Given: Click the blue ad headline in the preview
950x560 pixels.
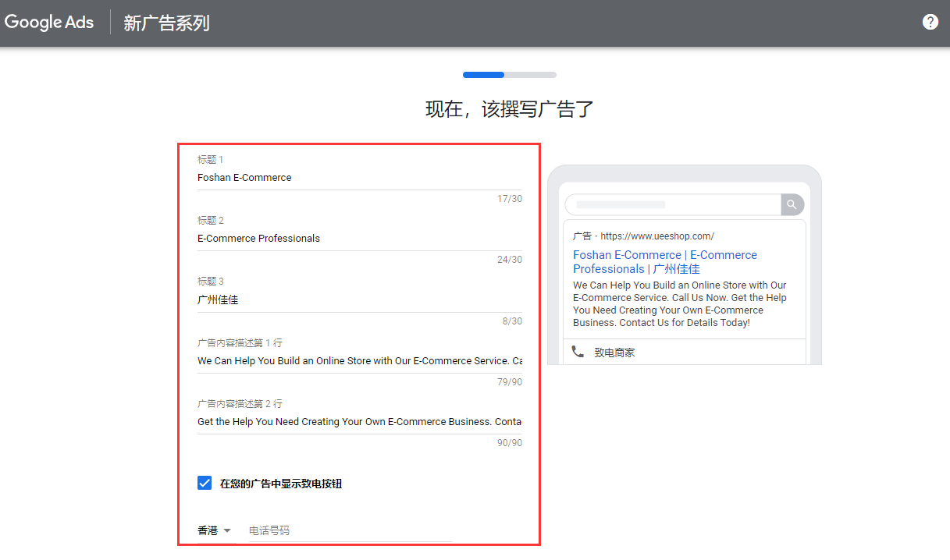Looking at the screenshot, I should tap(664, 261).
